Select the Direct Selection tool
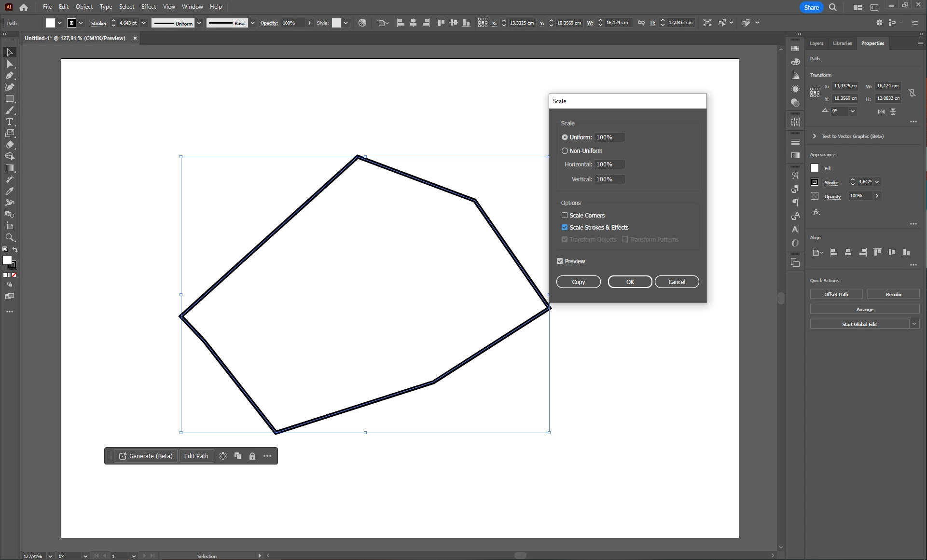The height and width of the screenshot is (560, 927). click(x=10, y=64)
